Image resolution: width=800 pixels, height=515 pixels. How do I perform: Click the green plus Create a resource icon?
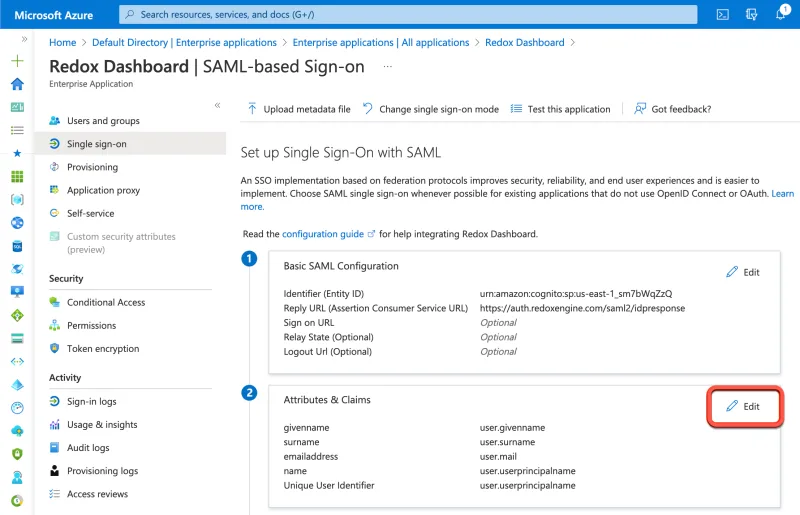click(x=17, y=61)
